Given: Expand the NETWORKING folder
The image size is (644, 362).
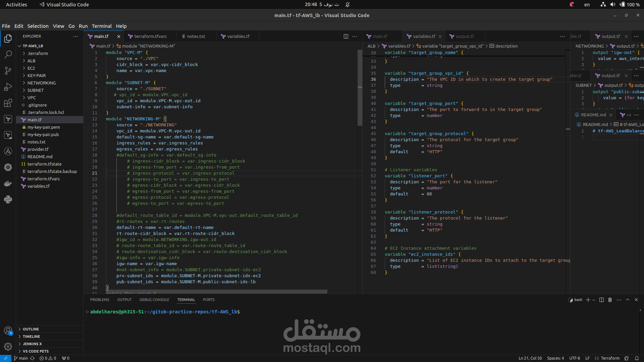Looking at the screenshot, I should click(x=42, y=83).
